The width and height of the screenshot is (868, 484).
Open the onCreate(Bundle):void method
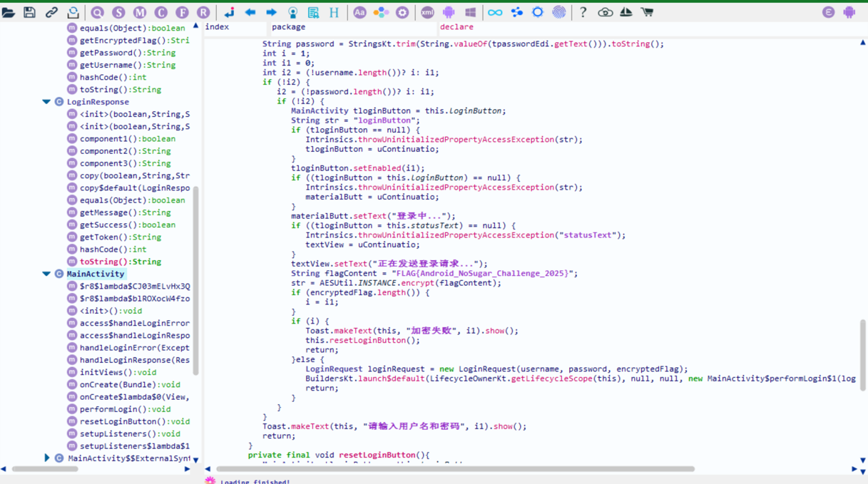(130, 384)
